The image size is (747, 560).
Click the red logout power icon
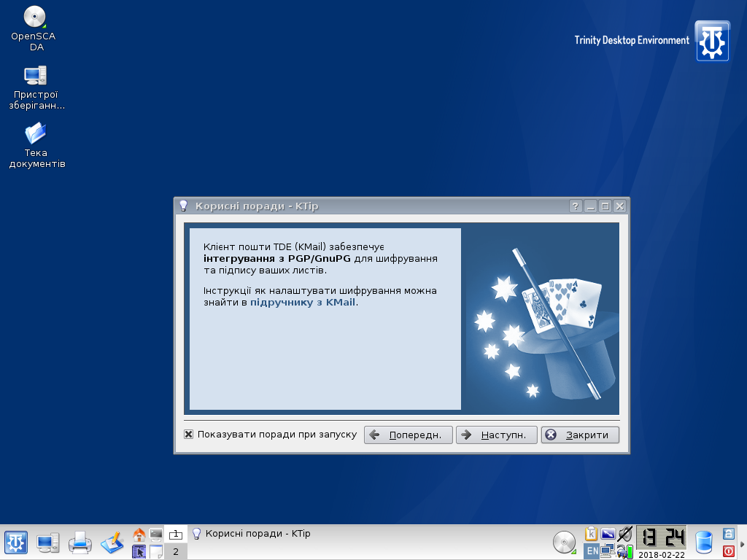coord(728,551)
